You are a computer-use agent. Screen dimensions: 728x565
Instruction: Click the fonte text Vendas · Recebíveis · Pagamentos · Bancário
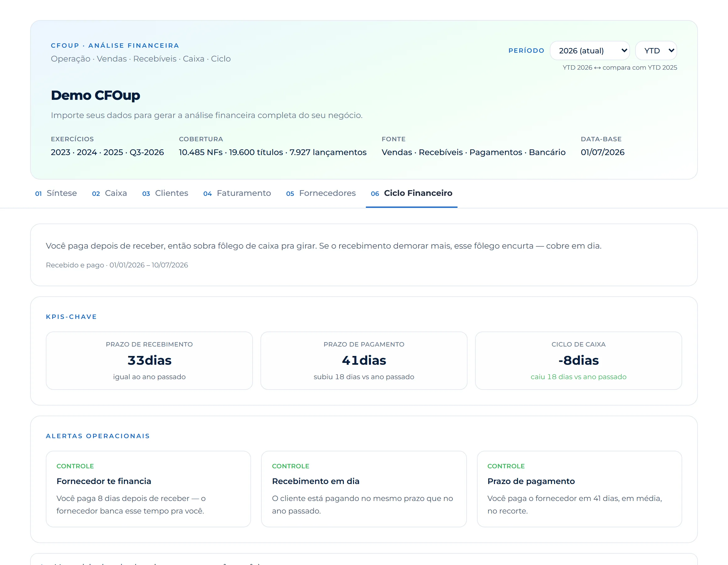pyautogui.click(x=473, y=153)
